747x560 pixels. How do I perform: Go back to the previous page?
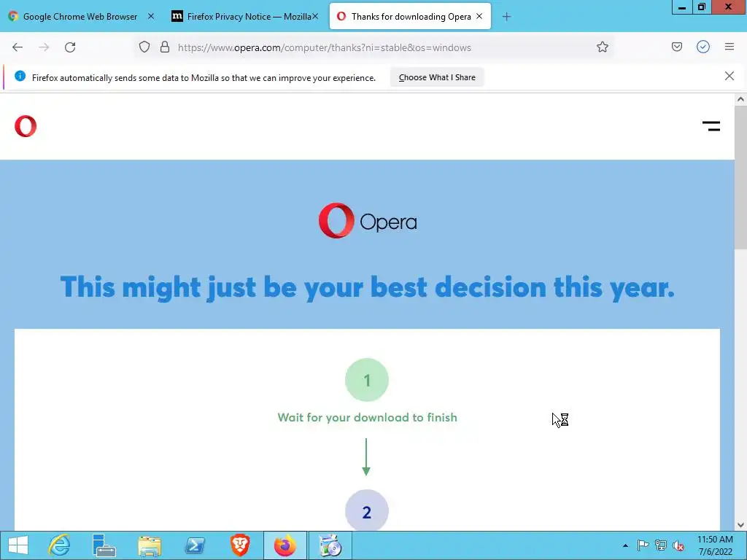18,47
